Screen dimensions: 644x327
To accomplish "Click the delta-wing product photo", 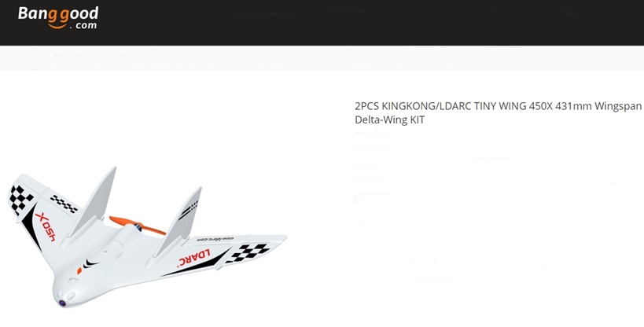I will [147, 237].
